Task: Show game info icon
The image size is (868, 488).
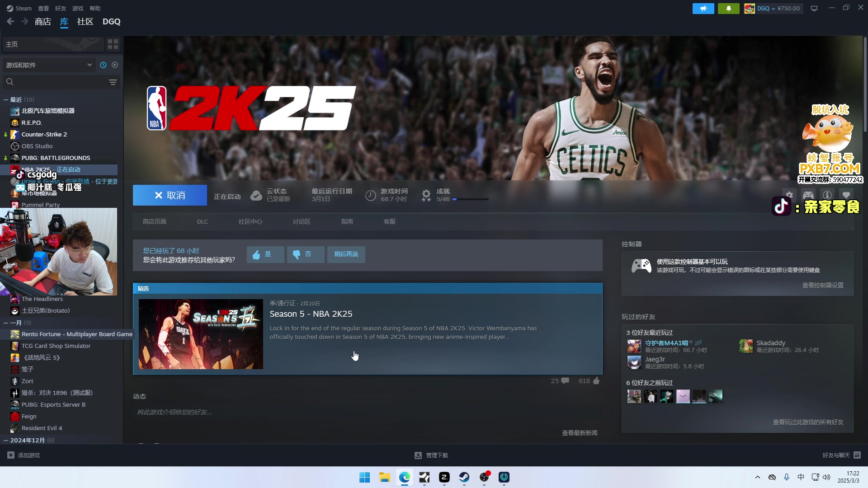Action: pyautogui.click(x=827, y=195)
